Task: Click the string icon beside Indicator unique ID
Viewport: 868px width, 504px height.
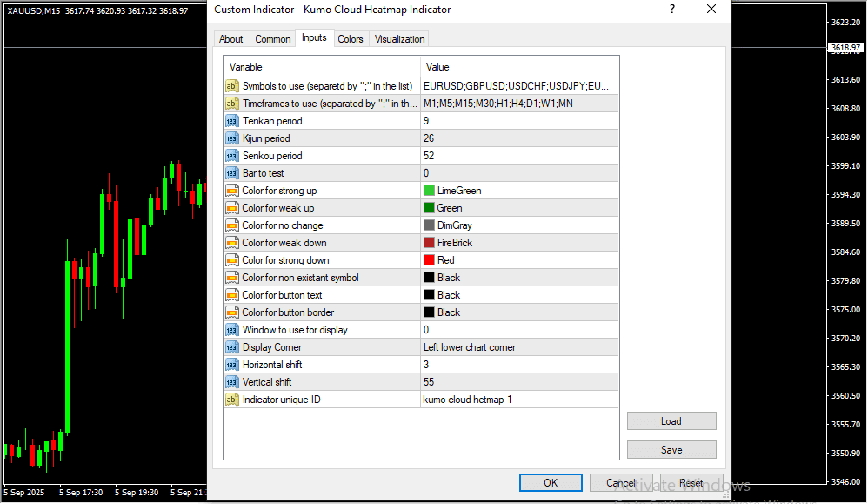Action: (x=232, y=400)
